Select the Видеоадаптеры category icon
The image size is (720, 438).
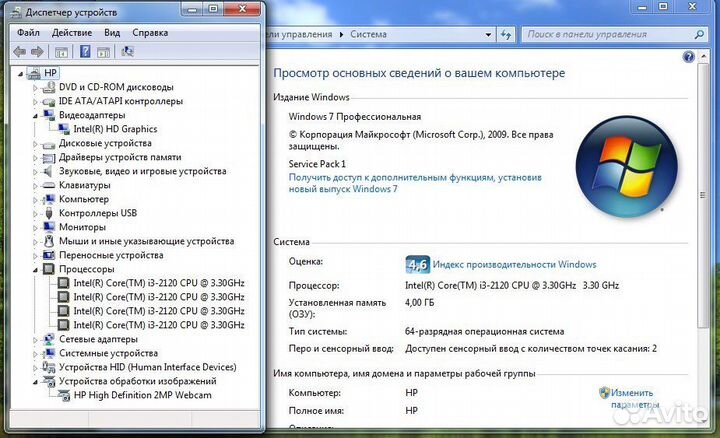(x=49, y=115)
